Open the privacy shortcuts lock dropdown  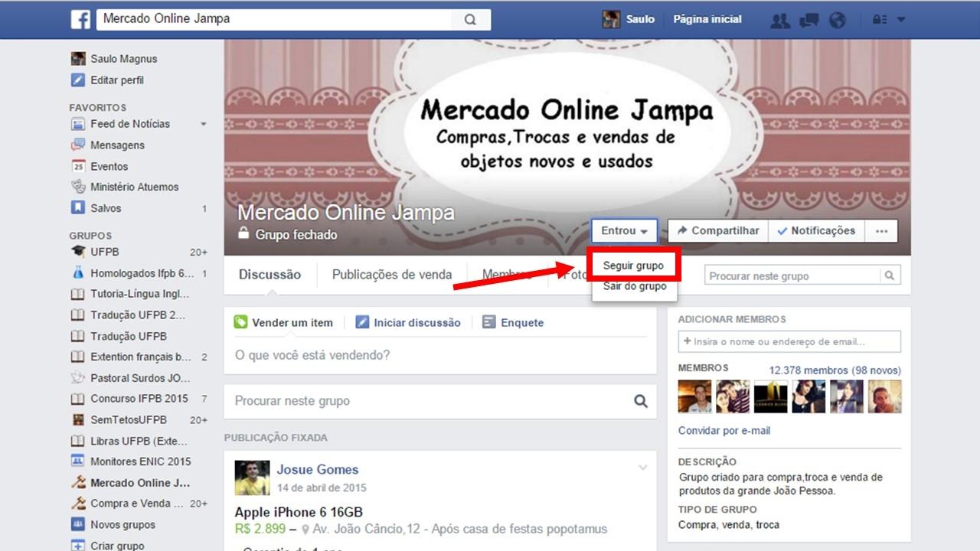coord(879,19)
